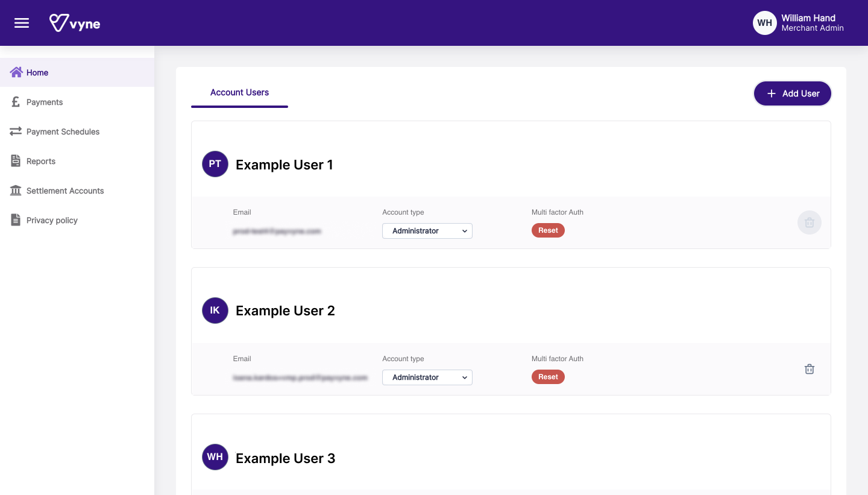The width and height of the screenshot is (868, 495).
Task: Click the Example User 2 name heading
Action: [x=285, y=311]
